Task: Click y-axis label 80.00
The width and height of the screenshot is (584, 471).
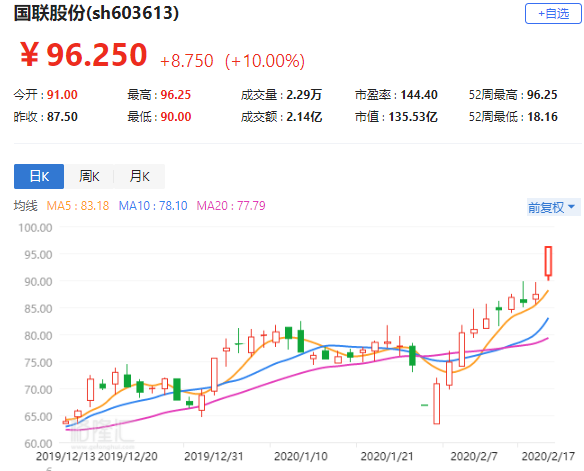Action: pyautogui.click(x=38, y=335)
